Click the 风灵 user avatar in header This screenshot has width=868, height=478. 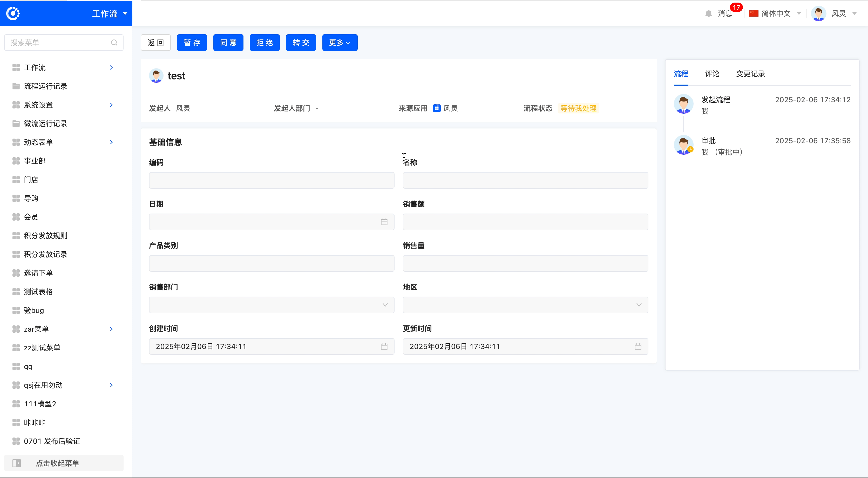click(818, 13)
